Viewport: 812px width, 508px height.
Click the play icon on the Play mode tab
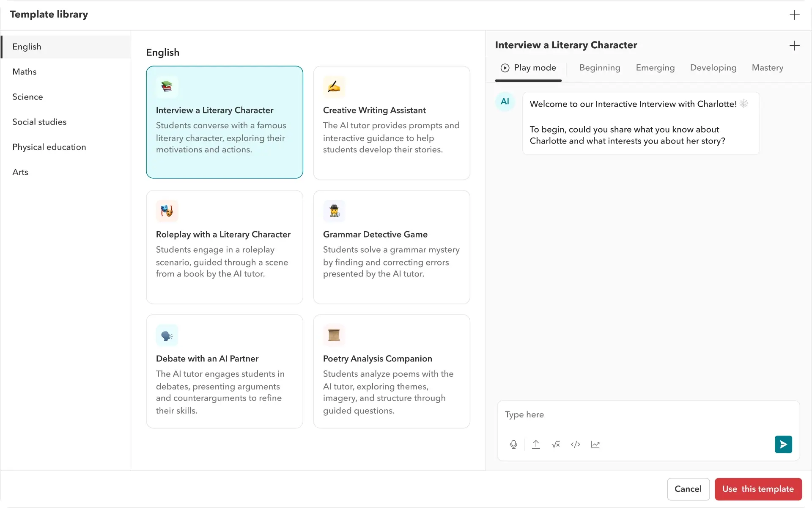[x=505, y=68]
